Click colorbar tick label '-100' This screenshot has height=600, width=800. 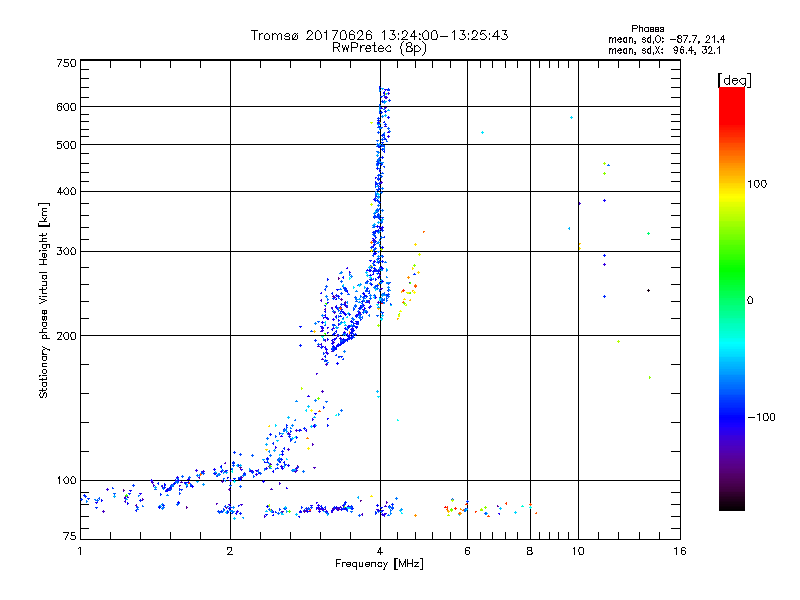[761, 417]
